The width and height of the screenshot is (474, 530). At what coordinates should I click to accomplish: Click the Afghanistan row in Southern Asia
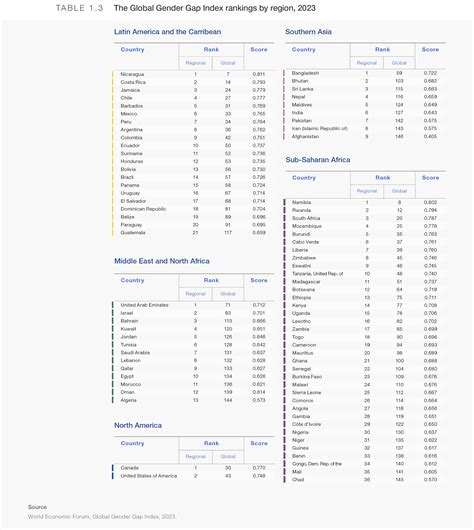(x=365, y=137)
